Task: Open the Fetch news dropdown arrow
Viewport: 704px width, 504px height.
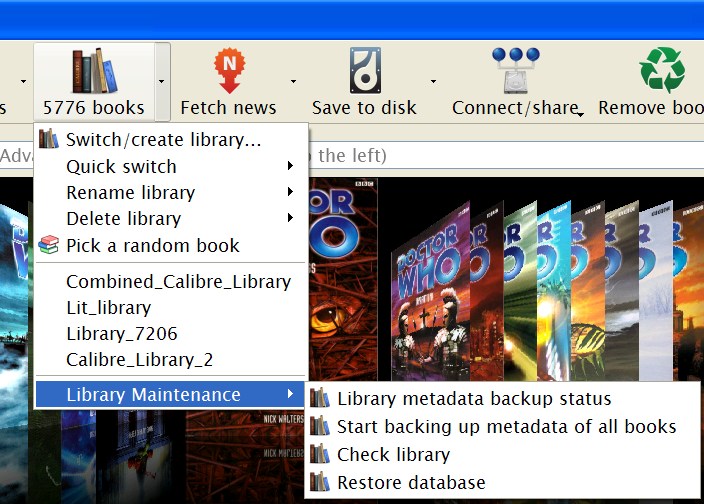Action: [x=293, y=82]
